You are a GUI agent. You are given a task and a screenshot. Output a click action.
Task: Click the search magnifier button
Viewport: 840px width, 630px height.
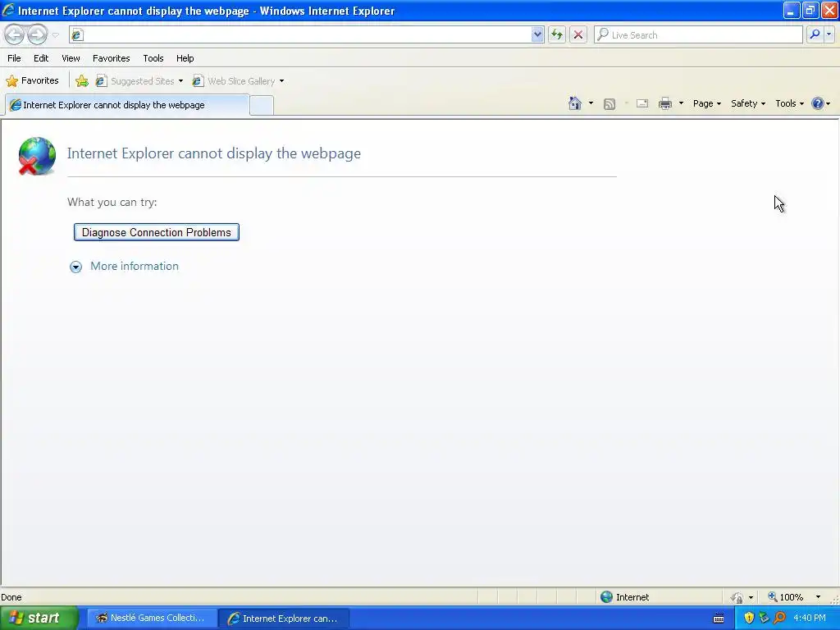pyautogui.click(x=815, y=34)
